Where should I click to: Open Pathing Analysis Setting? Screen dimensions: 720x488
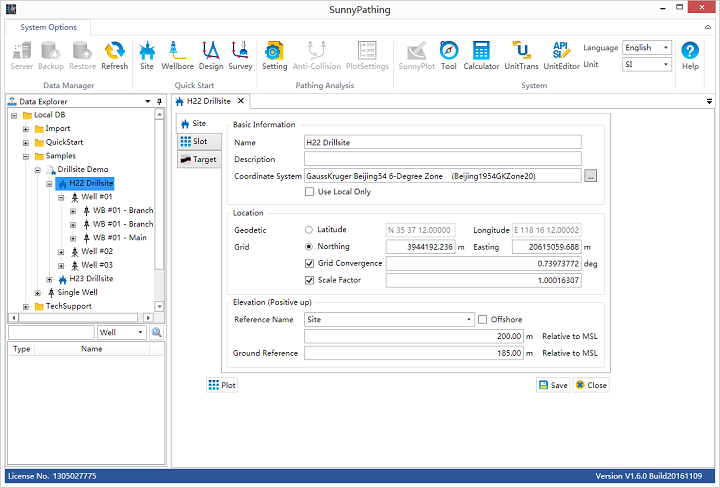point(275,56)
